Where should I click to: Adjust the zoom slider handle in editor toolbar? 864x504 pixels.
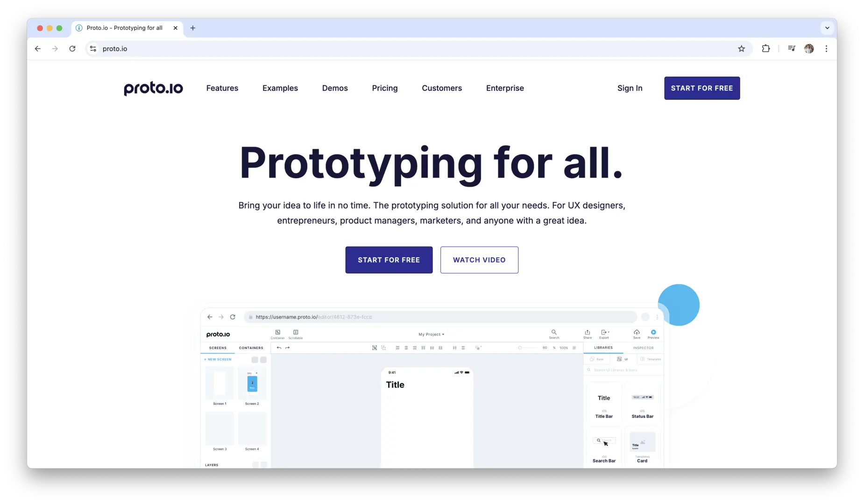point(520,348)
